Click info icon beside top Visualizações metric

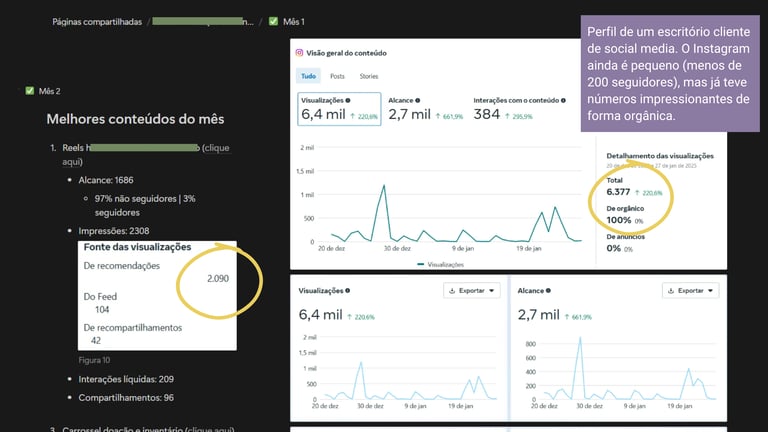tap(348, 100)
